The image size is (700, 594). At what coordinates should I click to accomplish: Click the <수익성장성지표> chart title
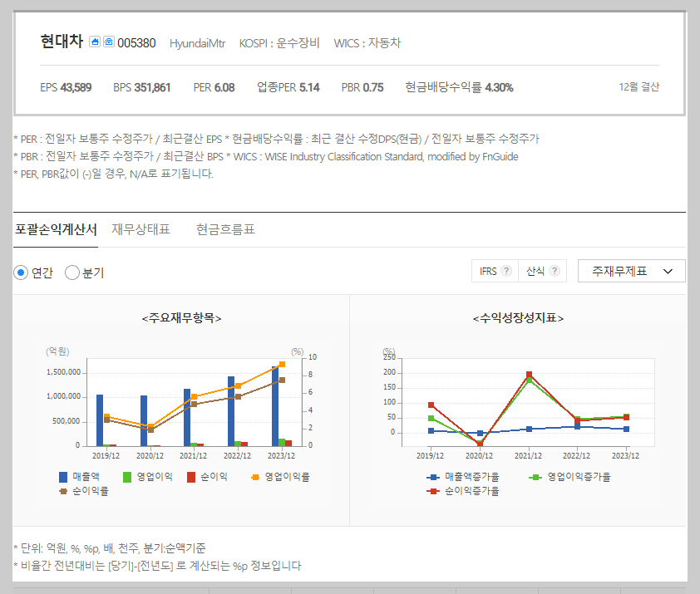[x=518, y=317]
